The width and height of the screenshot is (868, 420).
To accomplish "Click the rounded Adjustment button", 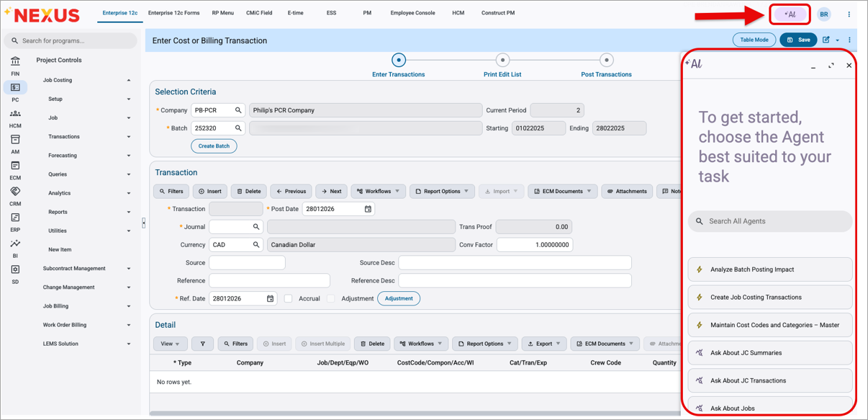I will [x=399, y=298].
